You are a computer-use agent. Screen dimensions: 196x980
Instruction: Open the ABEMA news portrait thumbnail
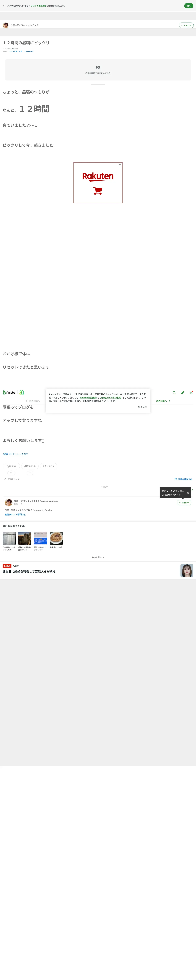[x=187, y=571]
